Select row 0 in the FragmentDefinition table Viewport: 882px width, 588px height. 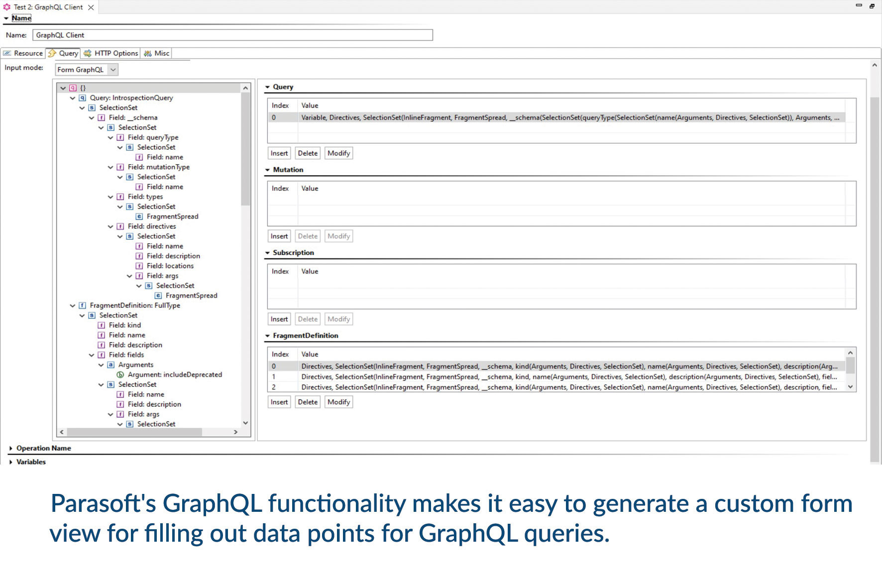[556, 366]
